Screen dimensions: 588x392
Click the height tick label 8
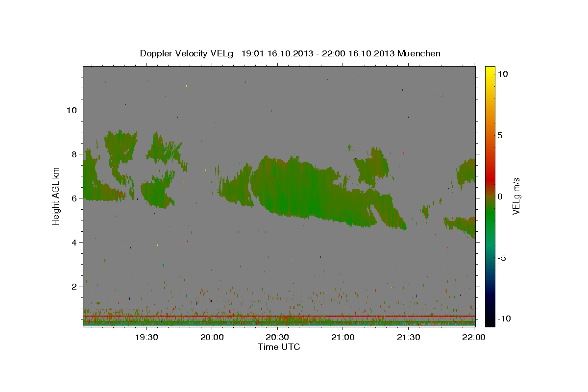click(74, 154)
